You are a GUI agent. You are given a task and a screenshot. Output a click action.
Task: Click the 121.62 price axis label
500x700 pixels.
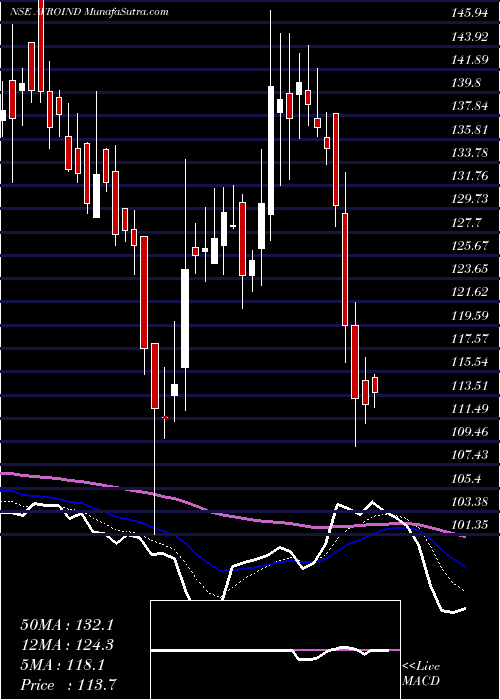pos(469,292)
